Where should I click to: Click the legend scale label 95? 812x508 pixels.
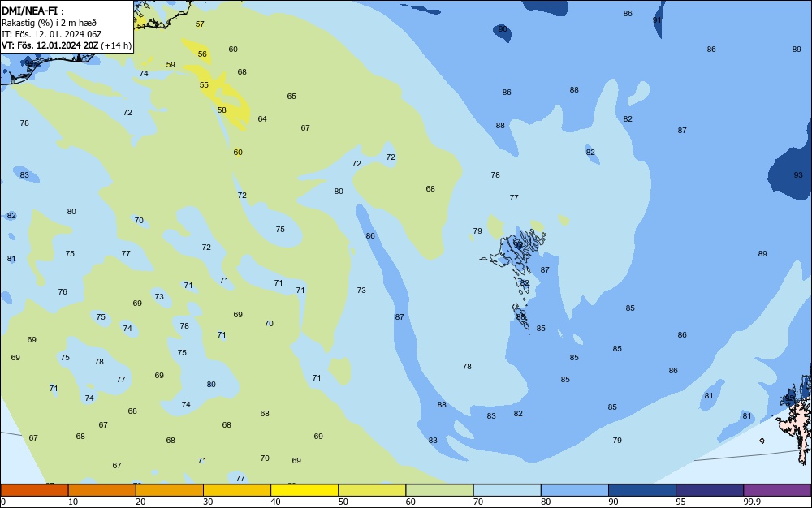(680, 502)
